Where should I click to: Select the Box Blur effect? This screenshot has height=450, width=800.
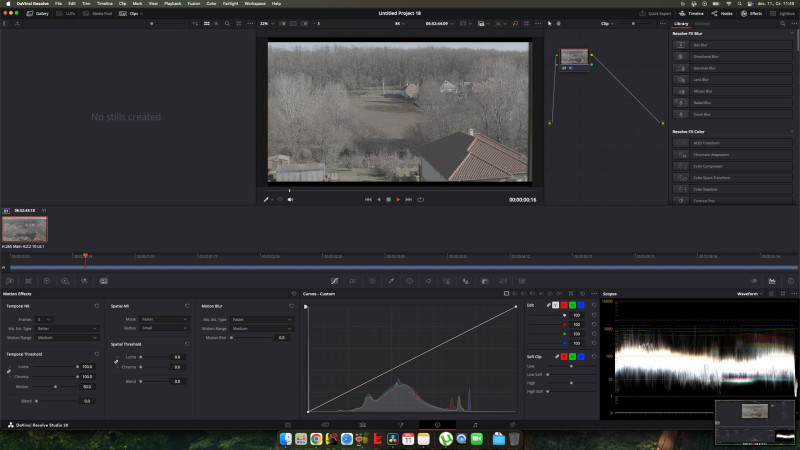coord(732,45)
